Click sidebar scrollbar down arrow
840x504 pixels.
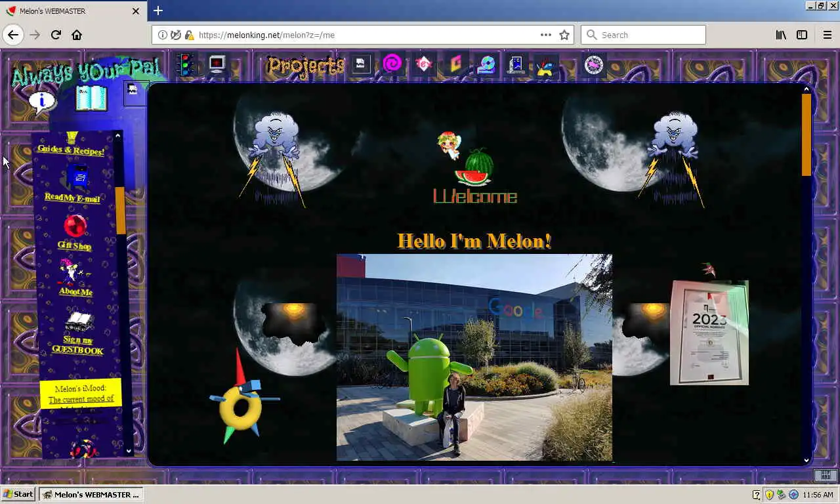pyautogui.click(x=129, y=451)
